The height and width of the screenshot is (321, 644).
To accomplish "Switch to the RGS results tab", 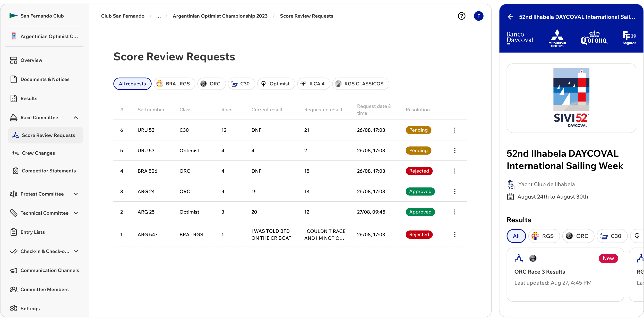I will click(x=544, y=236).
